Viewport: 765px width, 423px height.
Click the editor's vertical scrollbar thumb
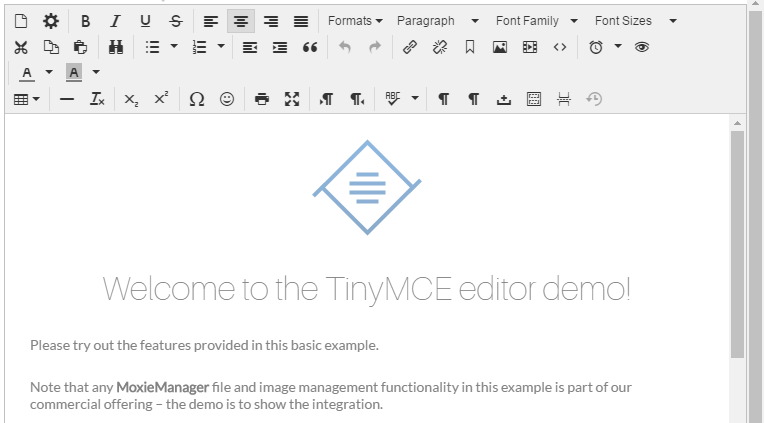click(737, 244)
